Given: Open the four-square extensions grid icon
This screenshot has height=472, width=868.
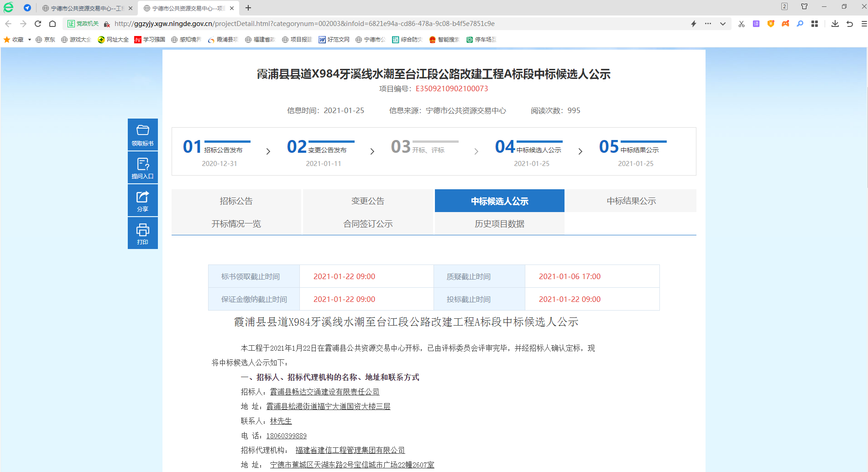Looking at the screenshot, I should [815, 24].
